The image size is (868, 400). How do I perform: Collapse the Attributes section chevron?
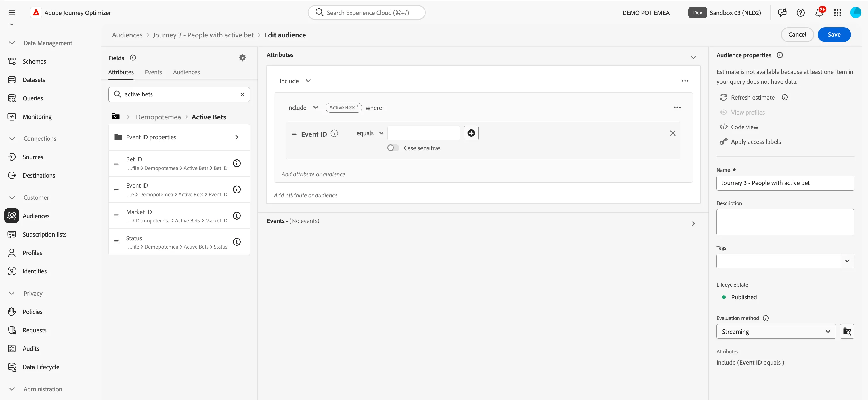click(693, 58)
